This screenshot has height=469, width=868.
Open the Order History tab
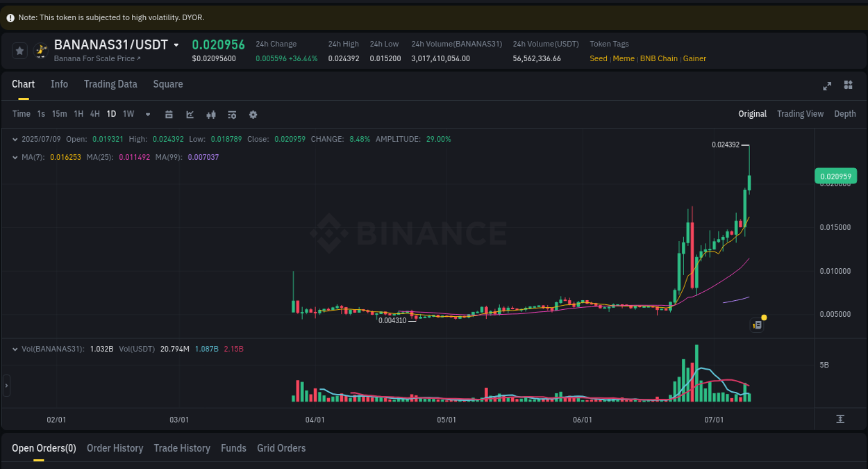point(115,448)
